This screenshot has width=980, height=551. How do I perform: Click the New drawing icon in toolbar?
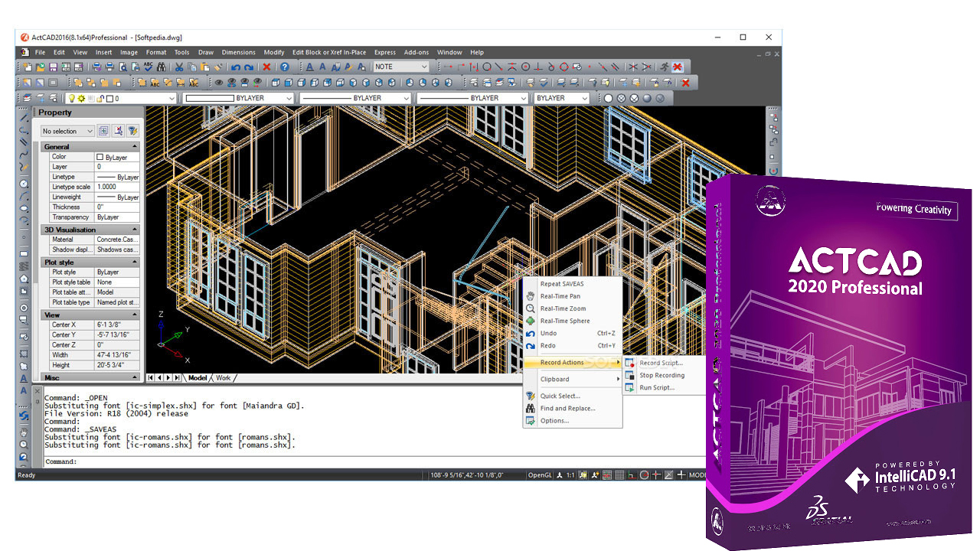pos(28,67)
